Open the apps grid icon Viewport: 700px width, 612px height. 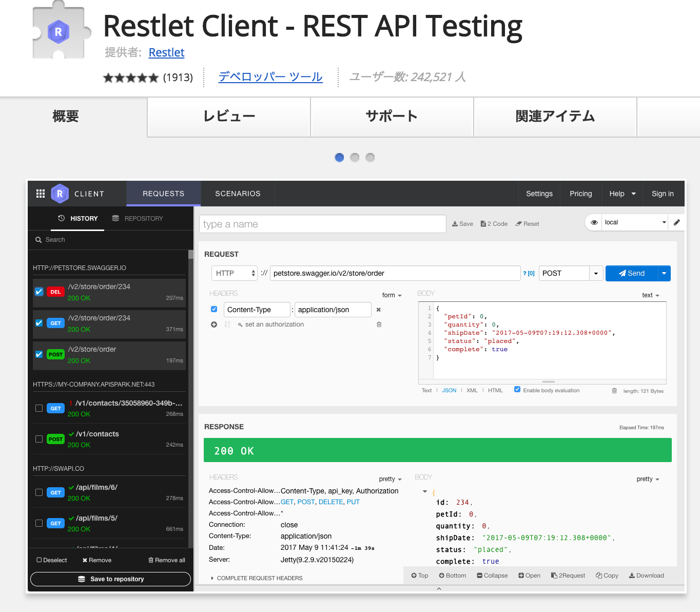tap(41, 194)
